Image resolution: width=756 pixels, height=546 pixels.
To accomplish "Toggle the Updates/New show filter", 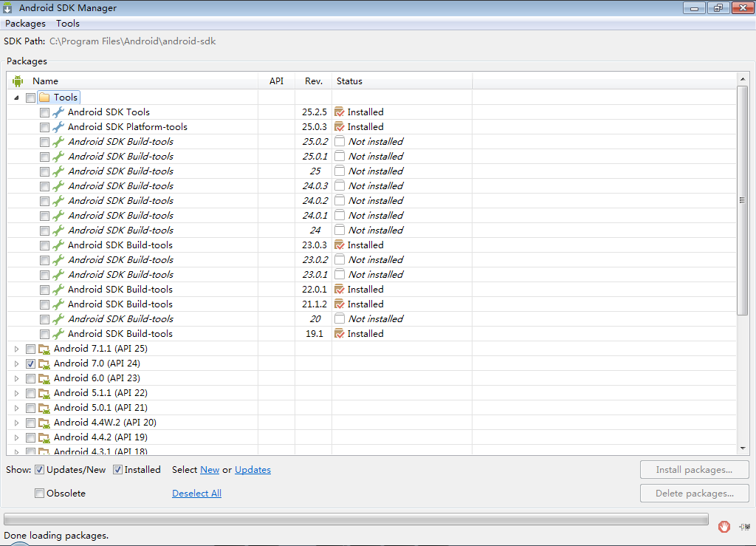I will point(40,469).
